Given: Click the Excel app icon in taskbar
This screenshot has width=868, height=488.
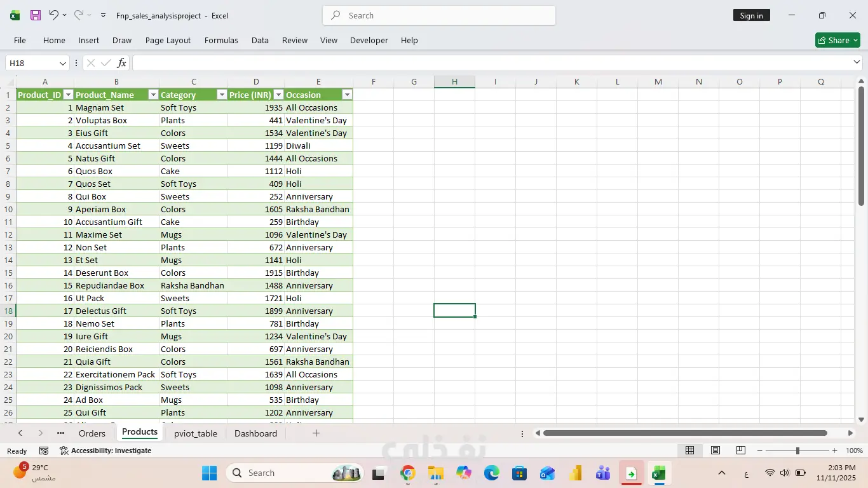Looking at the screenshot, I should pyautogui.click(x=659, y=473).
